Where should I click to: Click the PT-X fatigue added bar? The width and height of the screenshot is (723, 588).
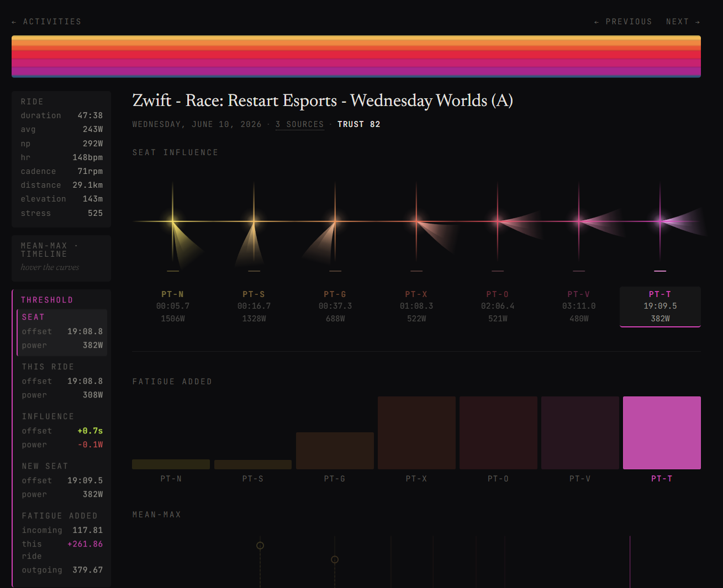tap(416, 433)
